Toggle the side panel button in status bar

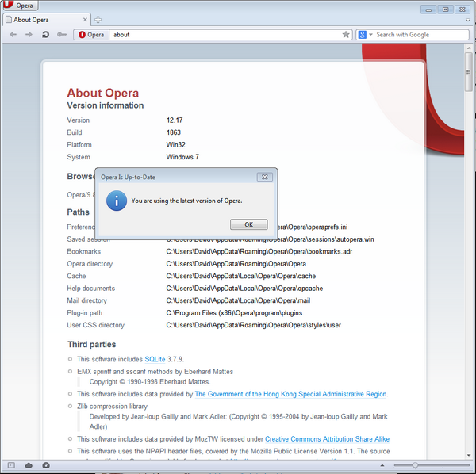pyautogui.click(x=11, y=465)
